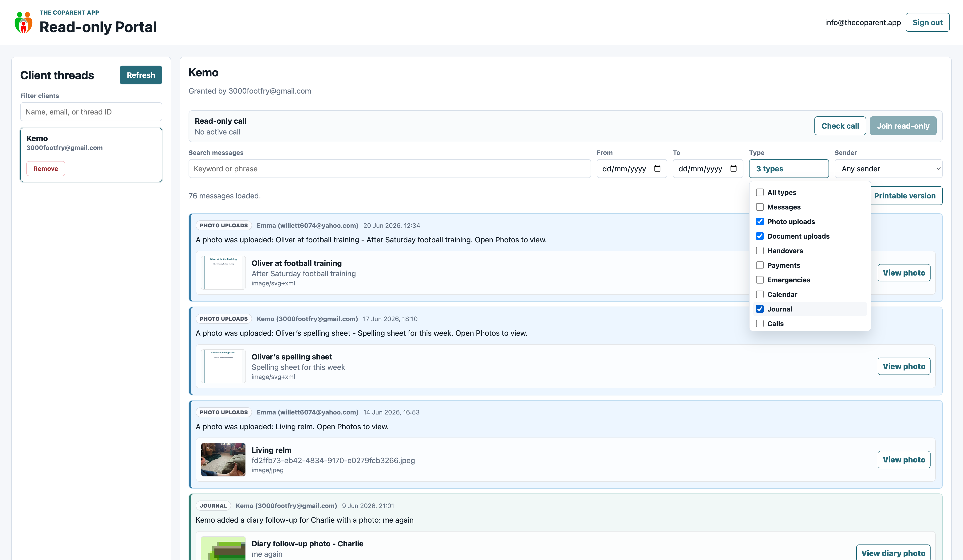
Task: Check the Handovers checkbox
Action: [760, 250]
